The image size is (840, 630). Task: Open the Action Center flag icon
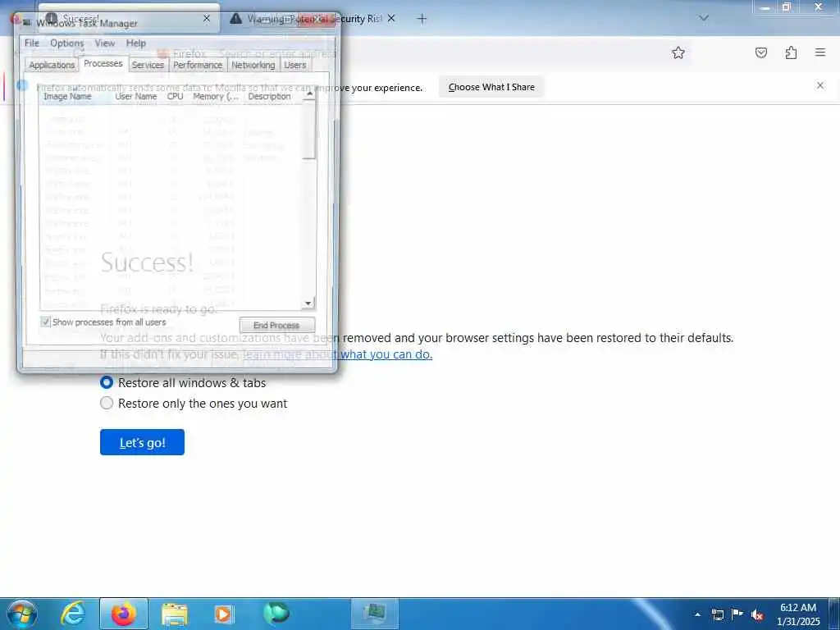pos(737,614)
